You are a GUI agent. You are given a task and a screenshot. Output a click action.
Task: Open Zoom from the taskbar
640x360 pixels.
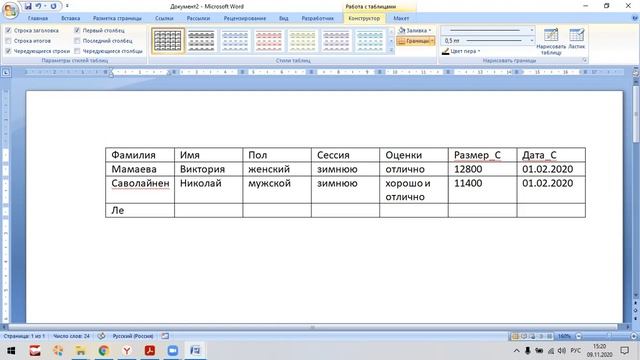pos(173,351)
